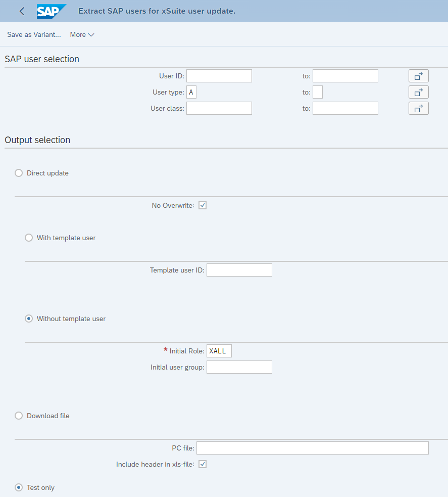The width and height of the screenshot is (448, 497).
Task: Open multiple selection for User type
Action: (x=418, y=92)
